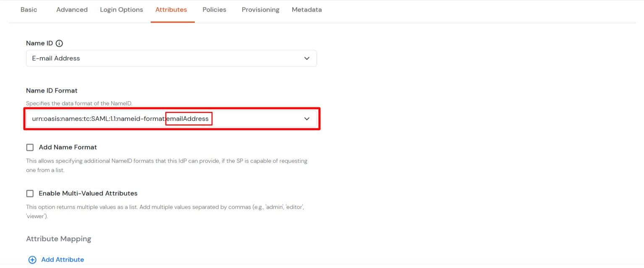The width and height of the screenshot is (644, 268).
Task: Switch to the Basic tab
Action: [x=29, y=9]
